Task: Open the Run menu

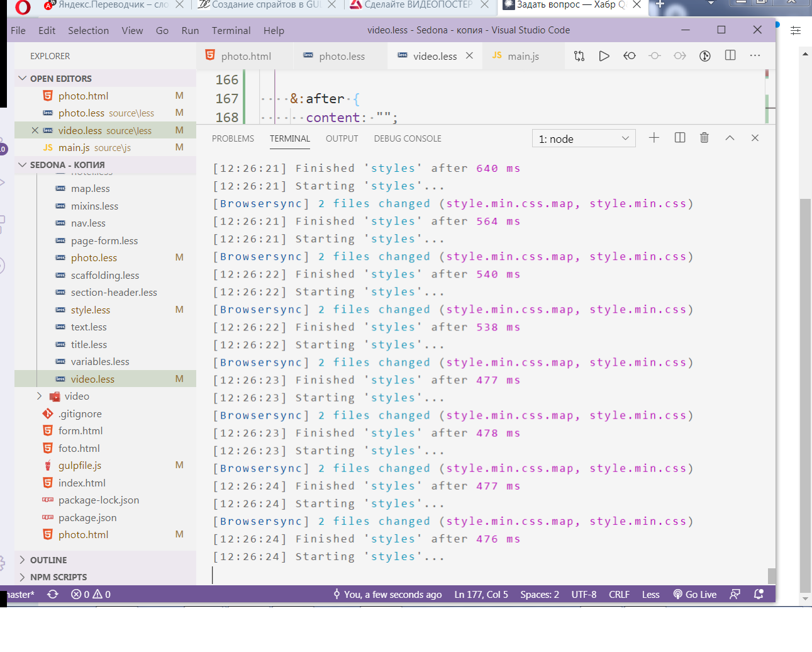Action: click(190, 30)
